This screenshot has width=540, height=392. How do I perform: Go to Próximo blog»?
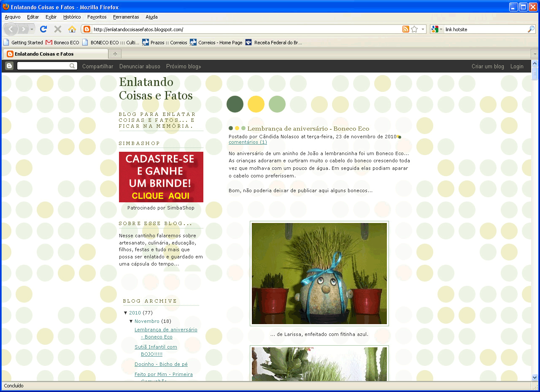pyautogui.click(x=184, y=66)
